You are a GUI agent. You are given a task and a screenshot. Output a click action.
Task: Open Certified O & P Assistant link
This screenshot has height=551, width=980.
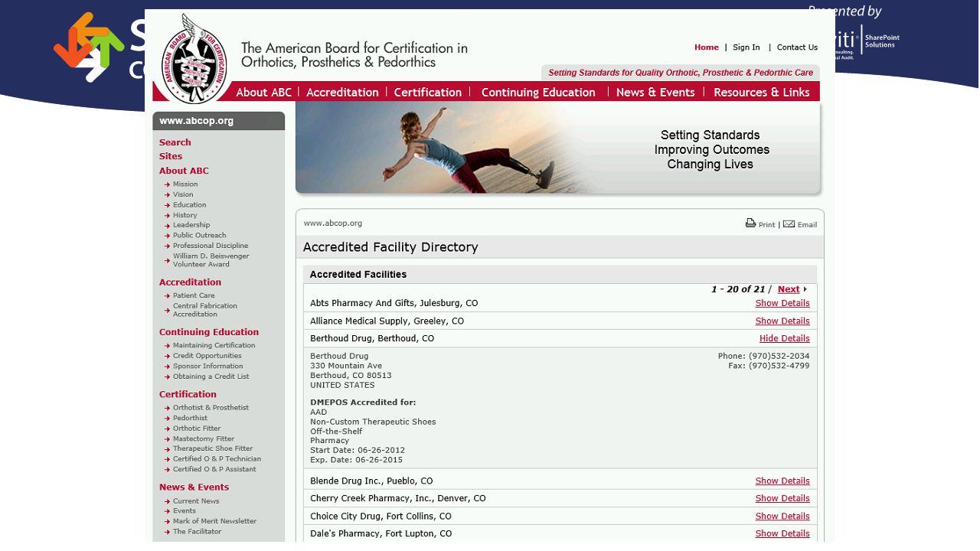coord(214,469)
